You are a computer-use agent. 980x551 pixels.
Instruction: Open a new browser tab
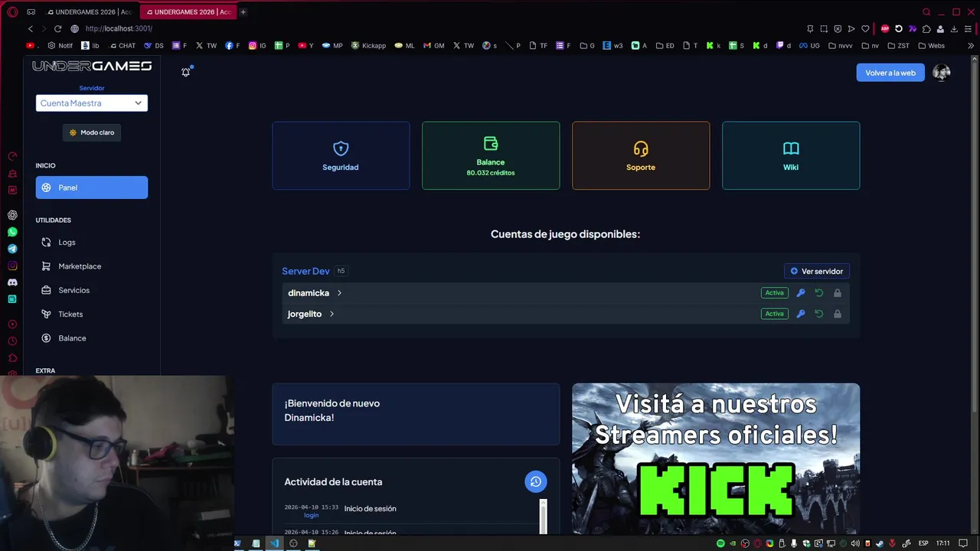pyautogui.click(x=243, y=12)
